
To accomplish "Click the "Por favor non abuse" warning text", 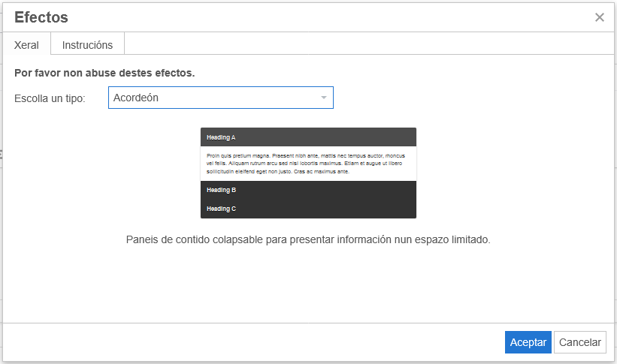I will [x=104, y=74].
